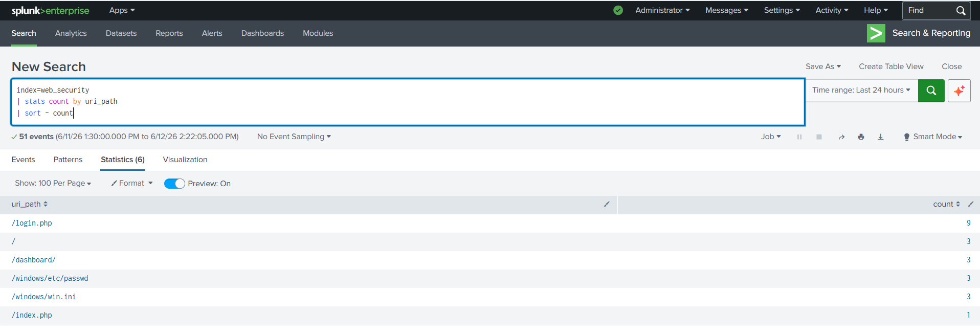Expand the Messages dropdown
This screenshot has height=335, width=980.
[727, 10]
